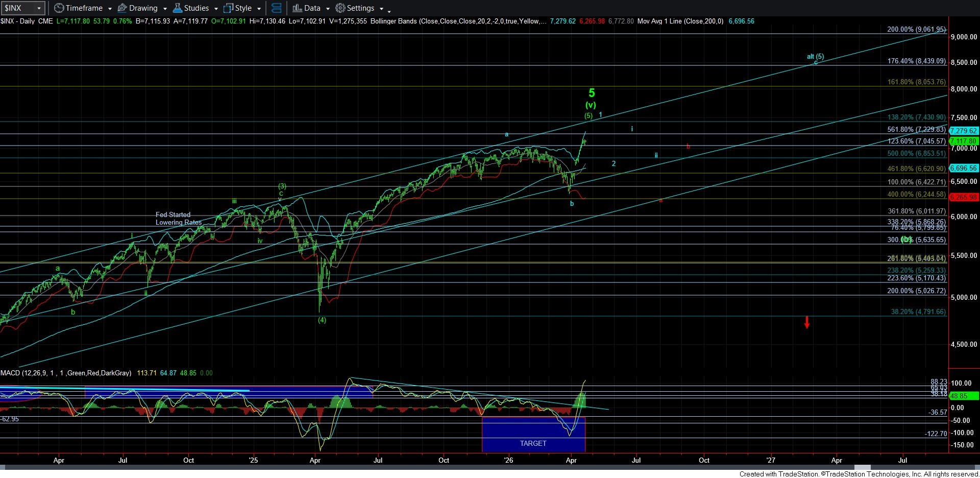Click the horizontal scrollbar thumb below the chart
The height and width of the screenshot is (478, 980).
[863, 468]
